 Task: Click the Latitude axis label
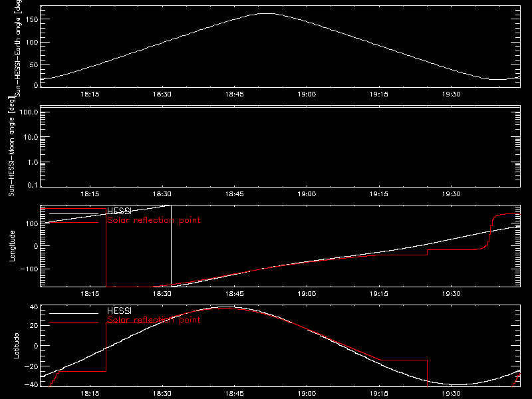16,346
